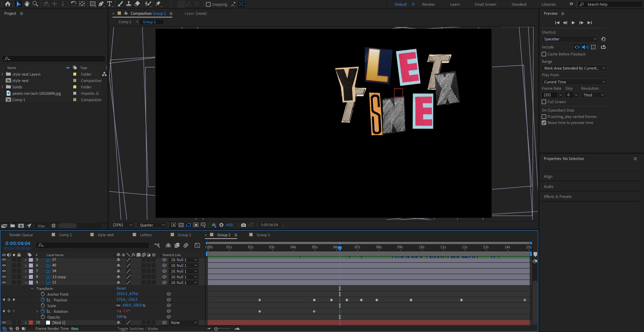
Task: Switch to the Render Queue tab
Action: tap(21, 235)
